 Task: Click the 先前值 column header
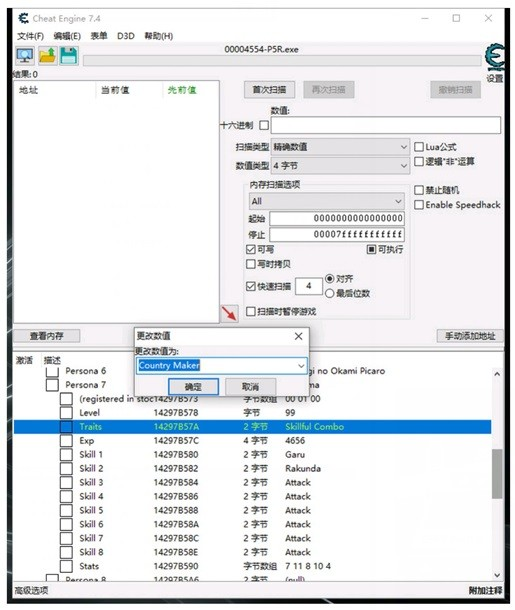pyautogui.click(x=182, y=90)
